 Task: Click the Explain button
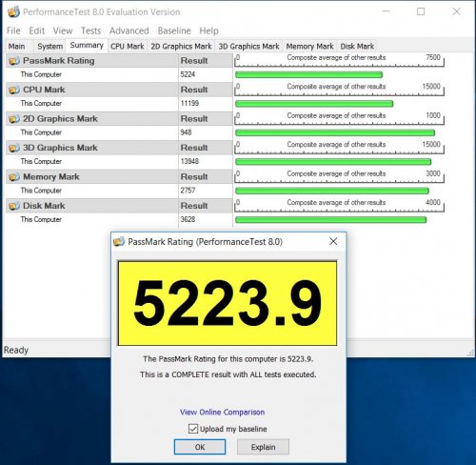click(x=263, y=447)
